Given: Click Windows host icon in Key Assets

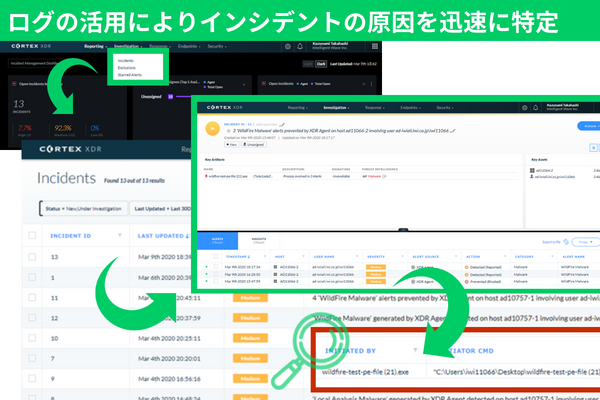Looking at the screenshot, I should pos(532,170).
